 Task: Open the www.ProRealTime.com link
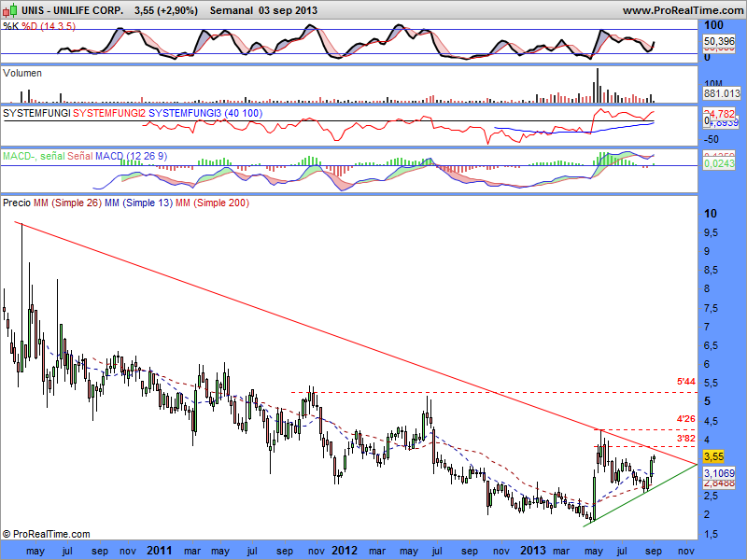point(684,10)
